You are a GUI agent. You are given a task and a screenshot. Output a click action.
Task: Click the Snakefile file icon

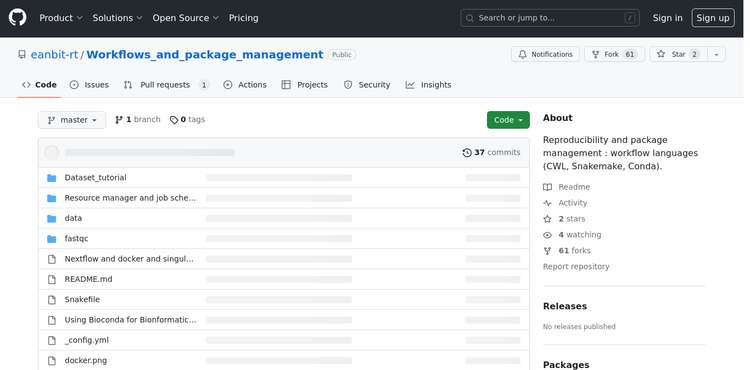(52, 300)
